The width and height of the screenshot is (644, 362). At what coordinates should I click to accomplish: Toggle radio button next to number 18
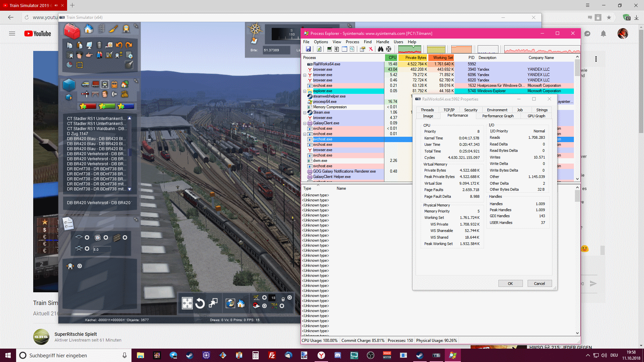point(265,298)
